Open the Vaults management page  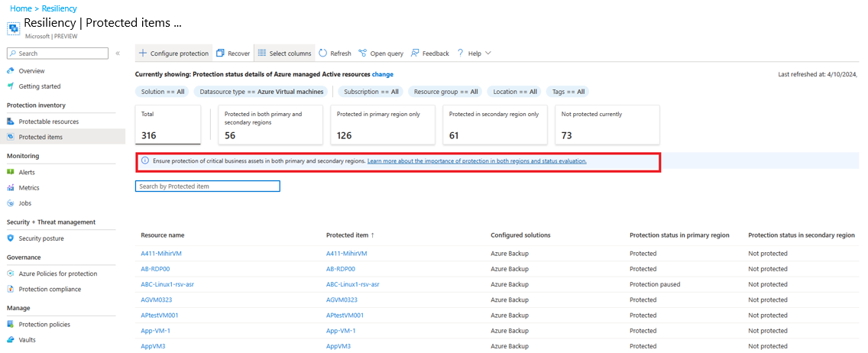[28, 340]
